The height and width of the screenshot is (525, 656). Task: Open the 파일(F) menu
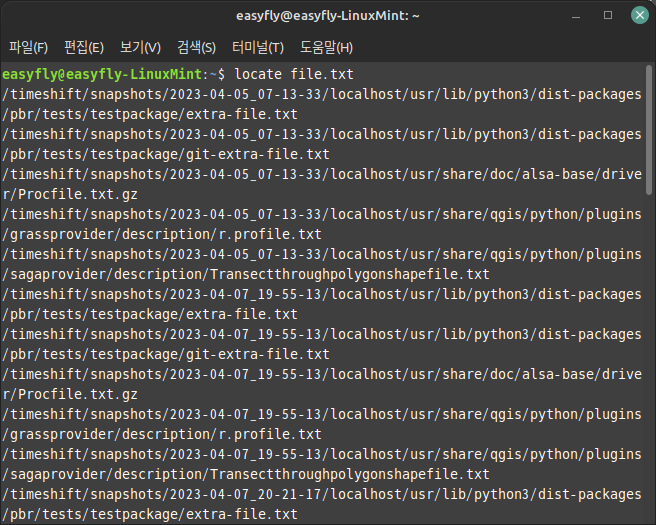28,47
